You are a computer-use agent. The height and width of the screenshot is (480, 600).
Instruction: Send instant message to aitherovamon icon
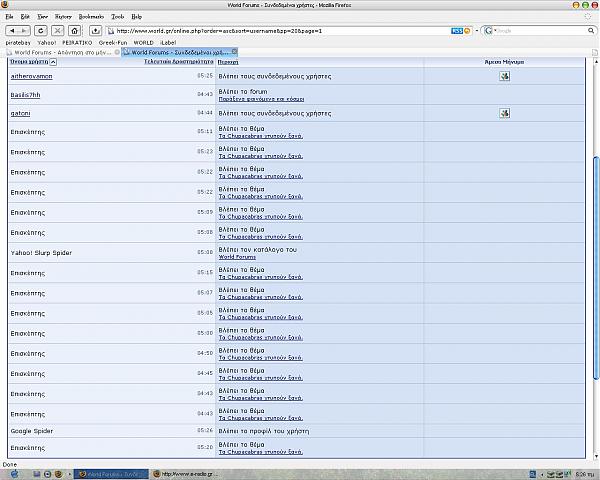pyautogui.click(x=504, y=76)
